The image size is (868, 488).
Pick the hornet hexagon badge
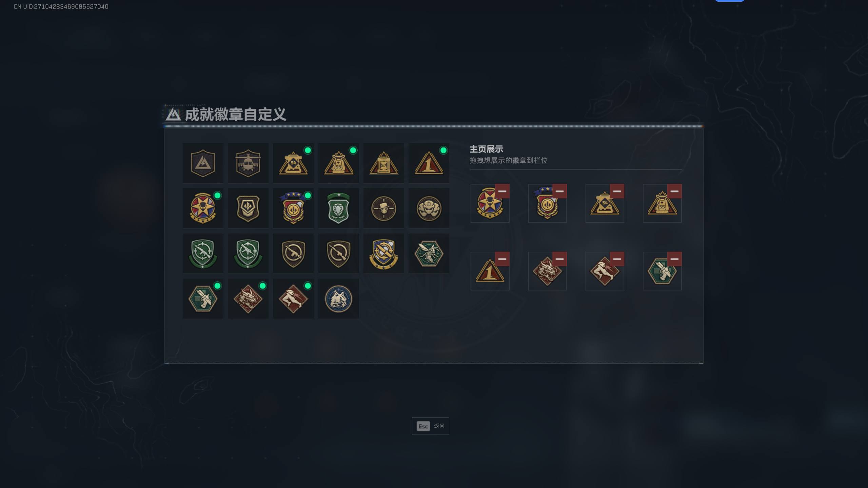tap(429, 253)
